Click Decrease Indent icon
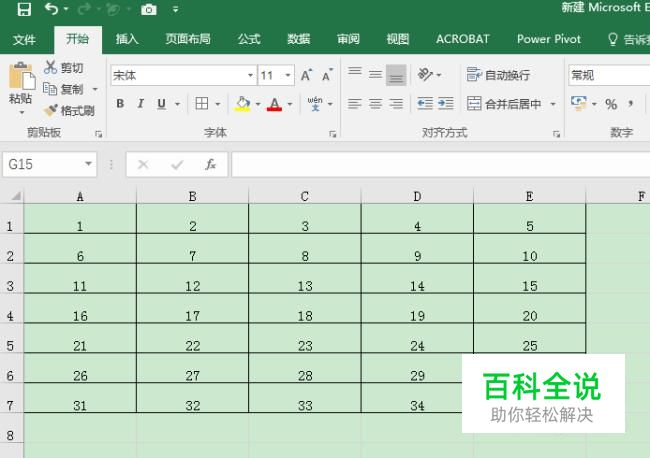This screenshot has width=650, height=458. pyautogui.click(x=425, y=104)
